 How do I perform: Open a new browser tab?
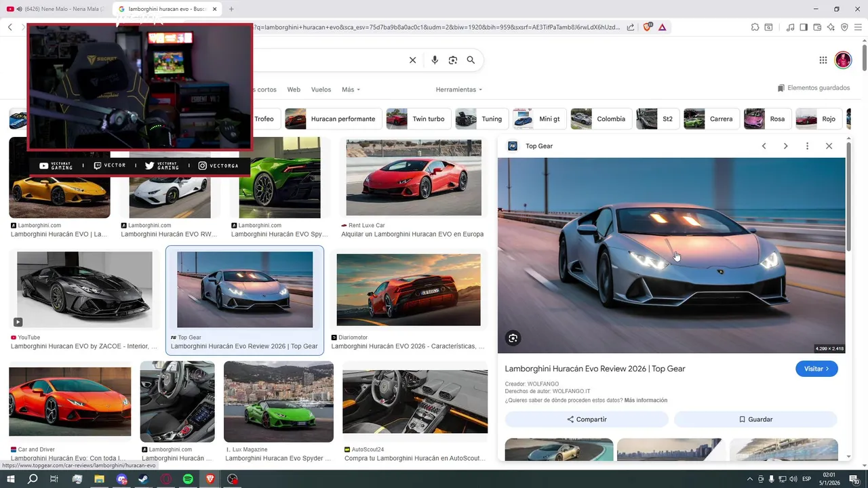[231, 9]
